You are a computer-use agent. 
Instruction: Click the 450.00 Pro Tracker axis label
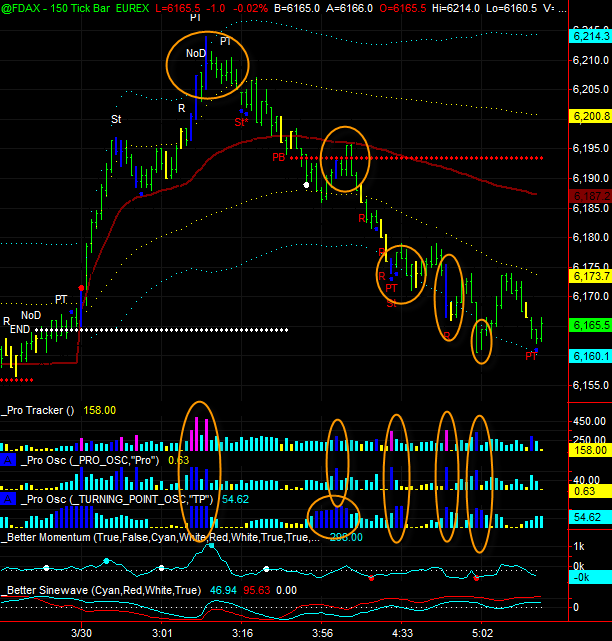pos(590,421)
